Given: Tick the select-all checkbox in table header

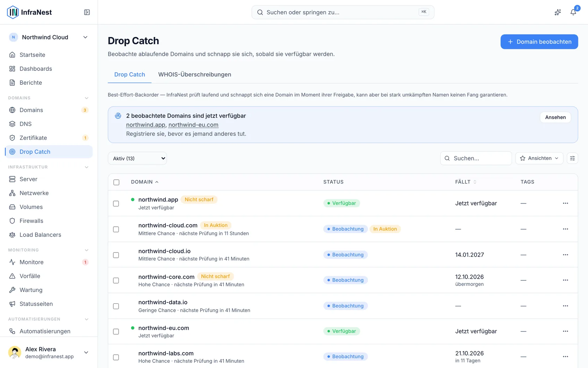Looking at the screenshot, I should tap(116, 182).
